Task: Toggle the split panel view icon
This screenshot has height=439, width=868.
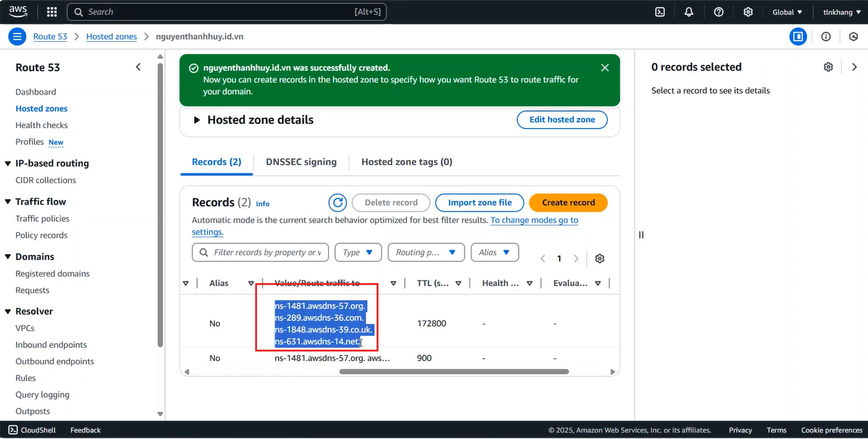Action: tap(798, 36)
